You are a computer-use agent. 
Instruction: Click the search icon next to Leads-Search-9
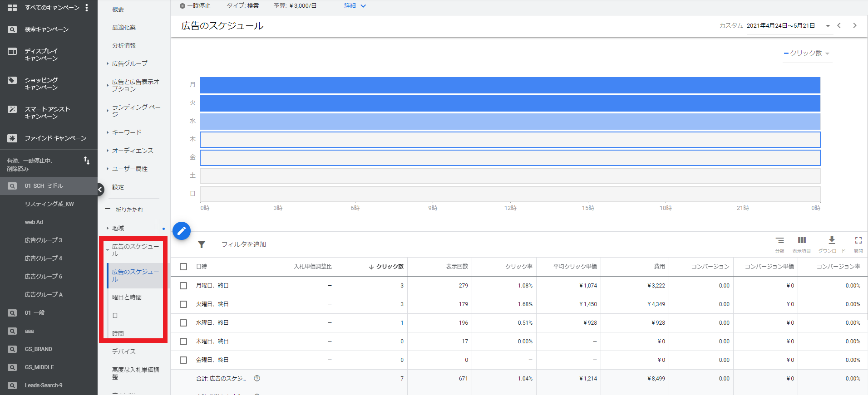coord(12,385)
